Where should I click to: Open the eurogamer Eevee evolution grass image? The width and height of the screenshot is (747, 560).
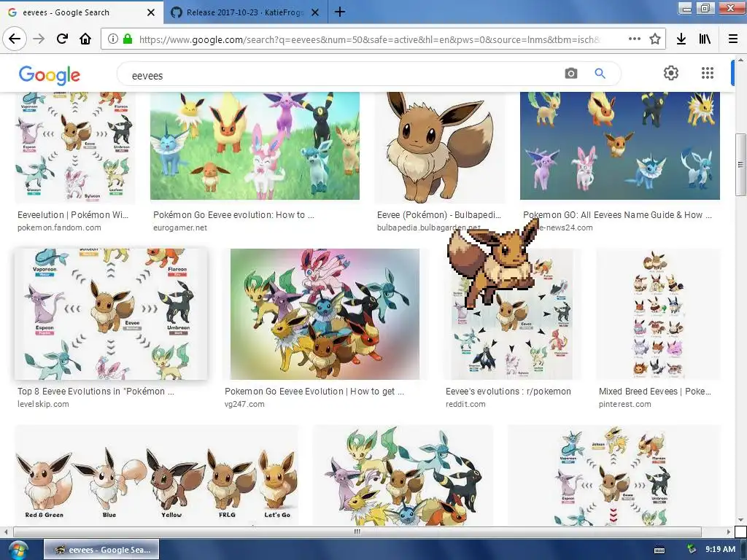pos(255,146)
